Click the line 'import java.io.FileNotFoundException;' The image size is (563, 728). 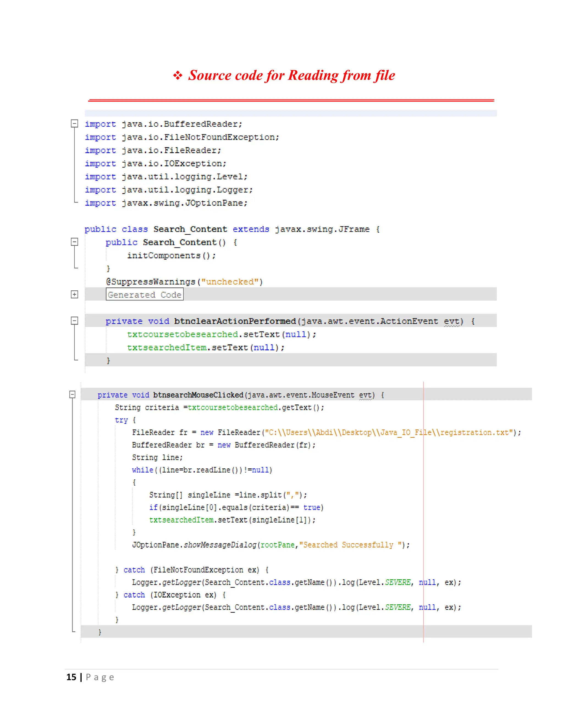182,137
